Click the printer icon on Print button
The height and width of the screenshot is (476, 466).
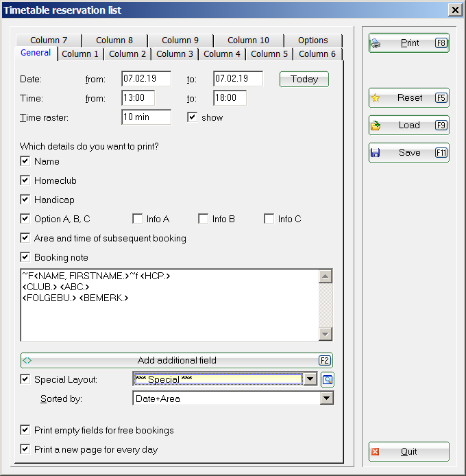pos(376,43)
